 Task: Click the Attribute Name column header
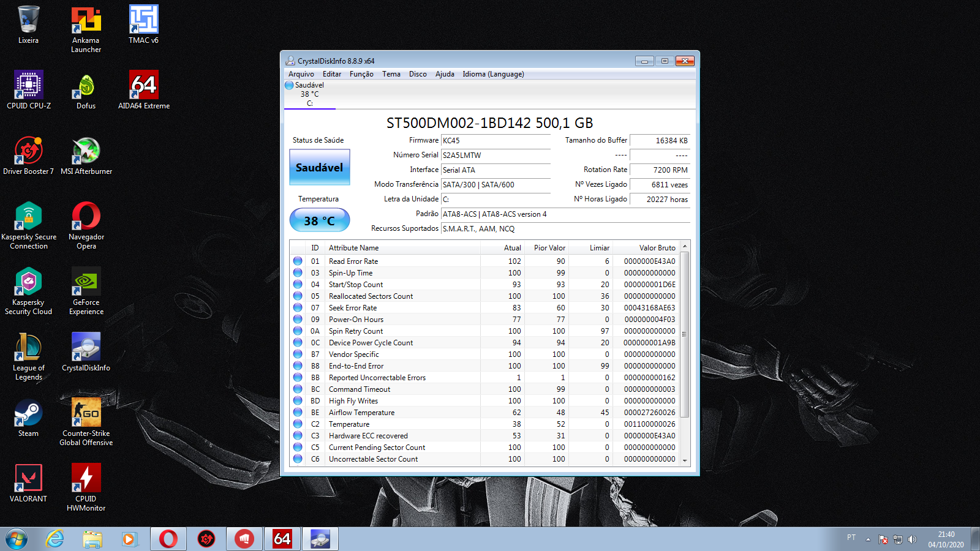(x=402, y=248)
